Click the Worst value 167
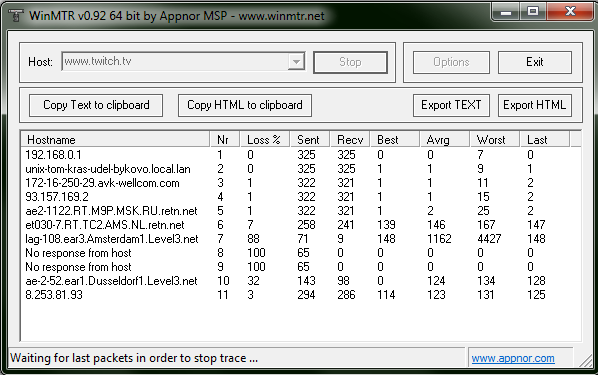This screenshot has width=598, height=375. coord(486,225)
